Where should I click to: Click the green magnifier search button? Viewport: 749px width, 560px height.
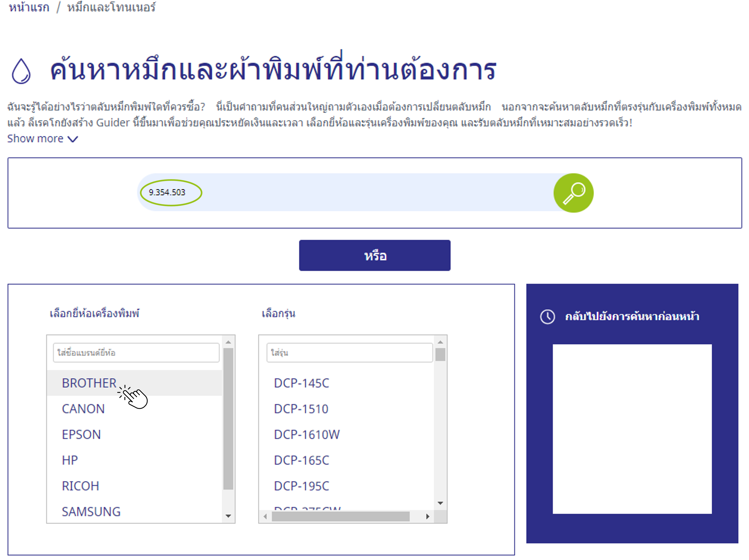click(x=573, y=193)
